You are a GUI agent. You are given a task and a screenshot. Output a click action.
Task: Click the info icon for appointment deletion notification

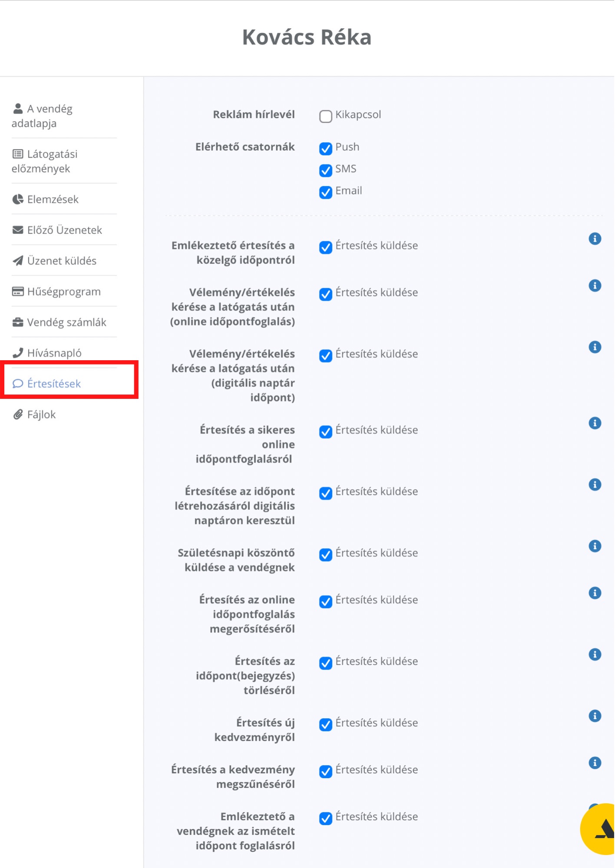595,654
